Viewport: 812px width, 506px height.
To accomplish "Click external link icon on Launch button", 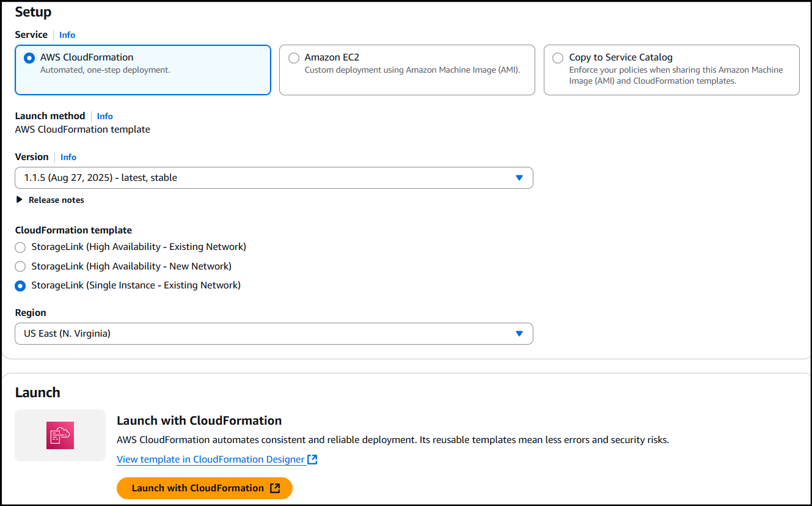I will coord(275,488).
